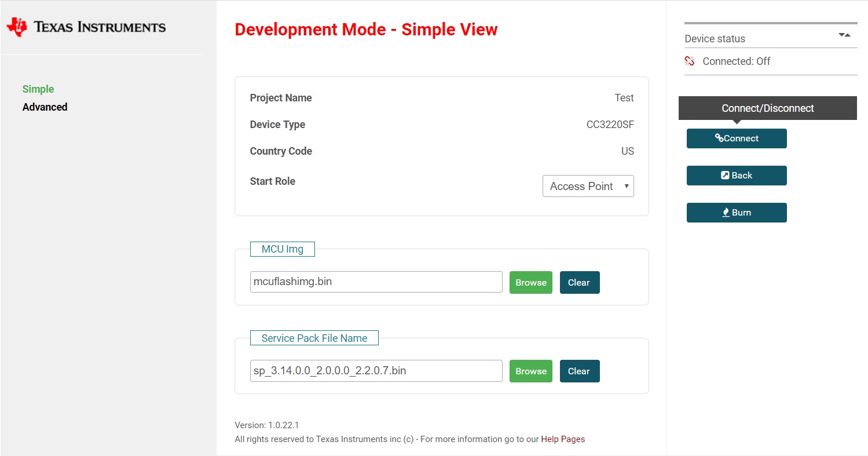868x456 pixels.
Task: Click the 'MCU Img' section label
Action: pos(283,249)
